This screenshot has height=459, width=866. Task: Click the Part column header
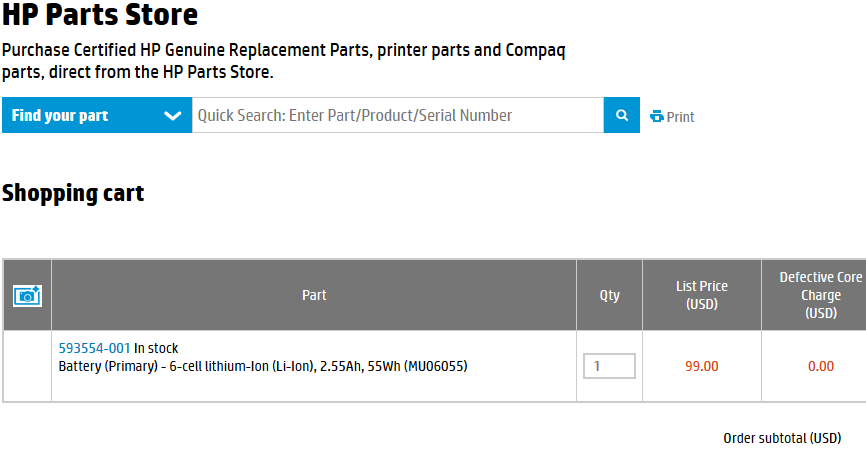(x=314, y=295)
